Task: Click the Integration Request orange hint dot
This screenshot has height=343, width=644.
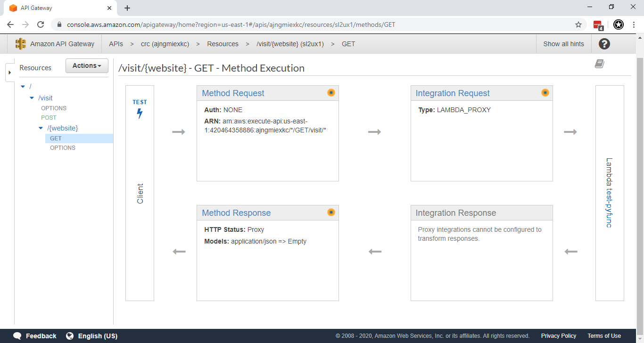Action: pos(545,93)
